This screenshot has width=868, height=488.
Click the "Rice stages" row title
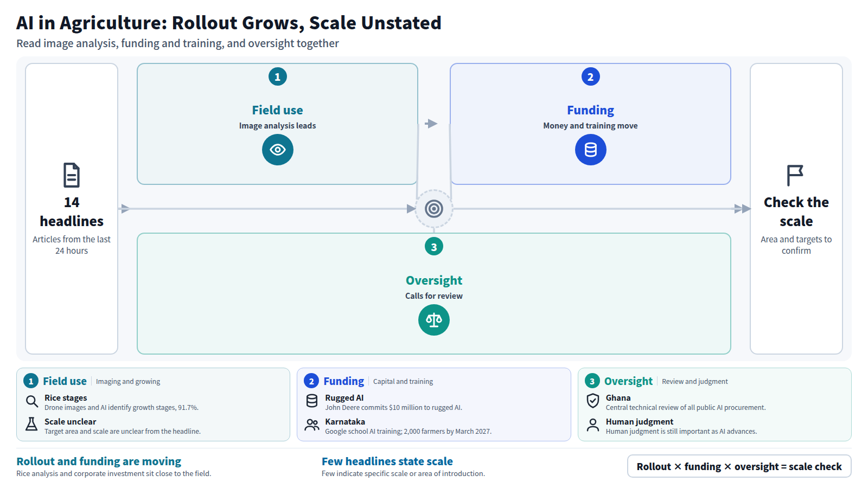[x=66, y=398]
